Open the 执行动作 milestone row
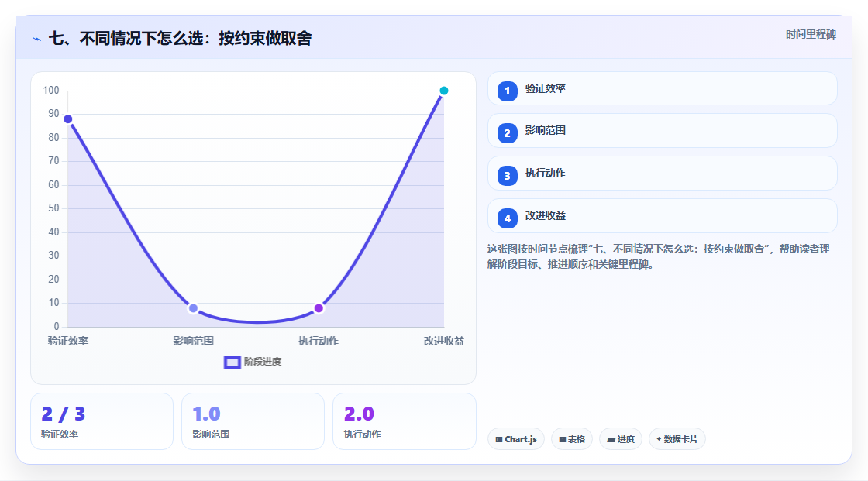 coord(662,174)
